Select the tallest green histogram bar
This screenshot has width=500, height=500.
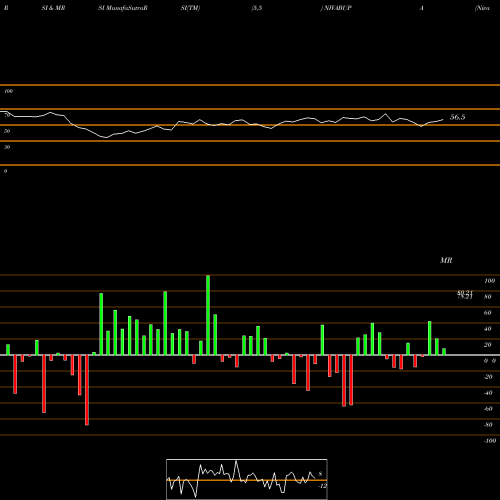[x=208, y=315]
